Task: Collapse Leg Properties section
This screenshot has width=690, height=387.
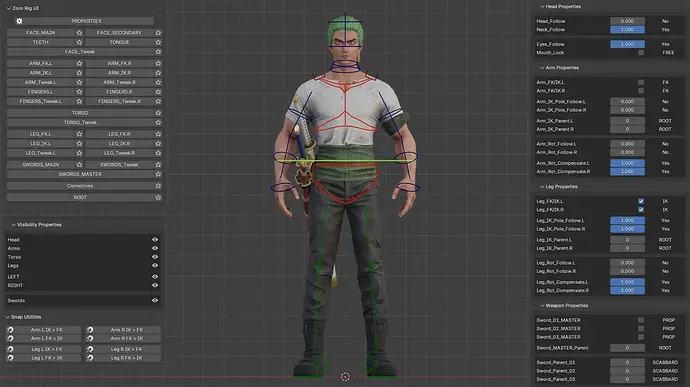Action: pyautogui.click(x=542, y=187)
